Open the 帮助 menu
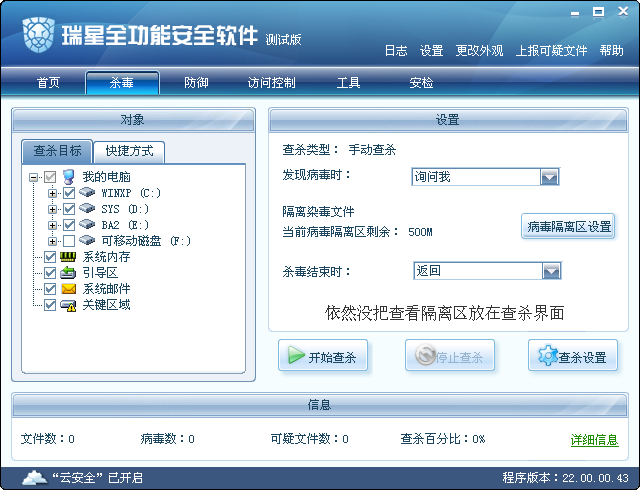Image resolution: width=640 pixels, height=490 pixels. point(611,51)
